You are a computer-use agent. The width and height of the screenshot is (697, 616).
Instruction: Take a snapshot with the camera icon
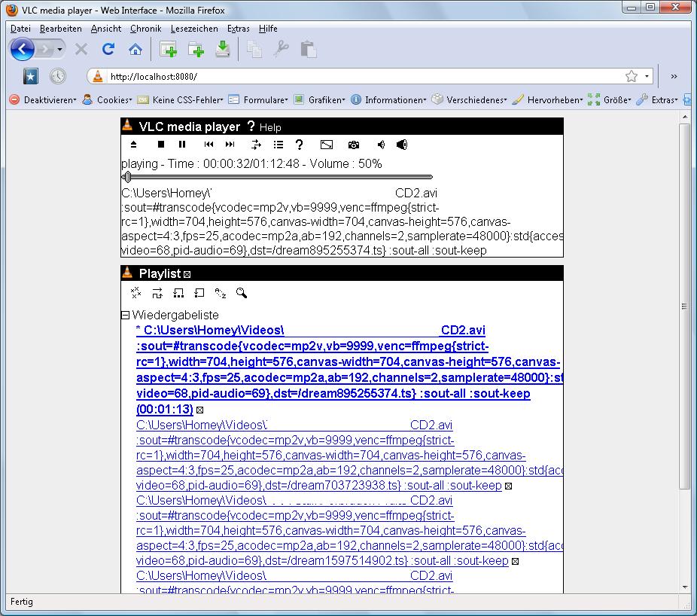click(353, 145)
